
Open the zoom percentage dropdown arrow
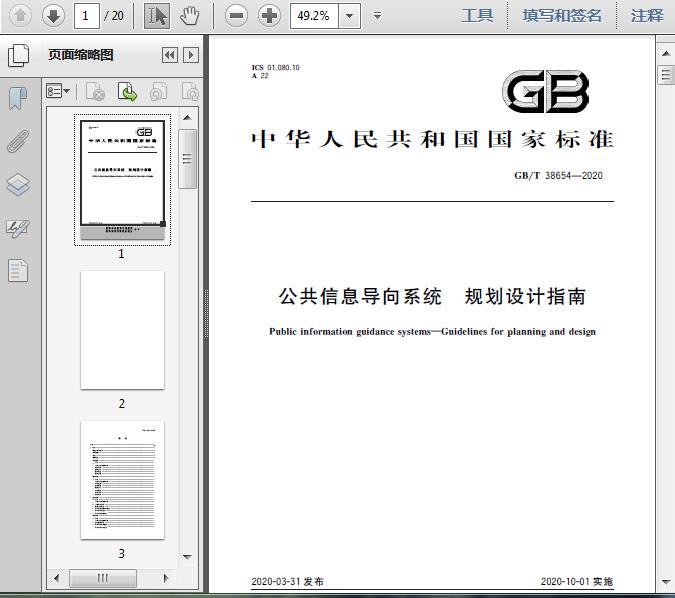pos(350,16)
